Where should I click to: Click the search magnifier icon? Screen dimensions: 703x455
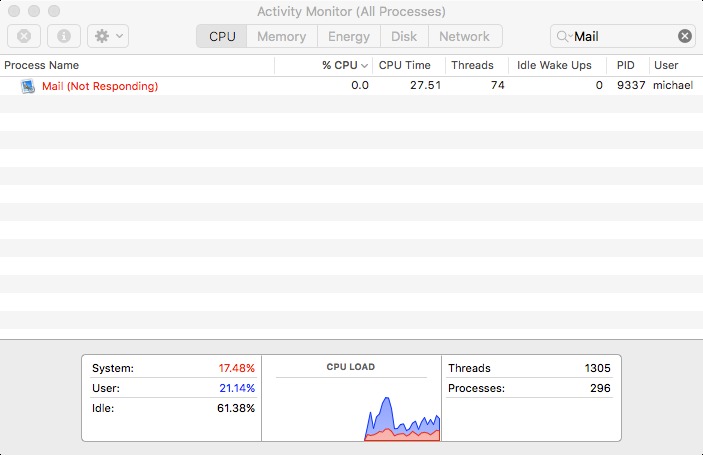(x=562, y=36)
